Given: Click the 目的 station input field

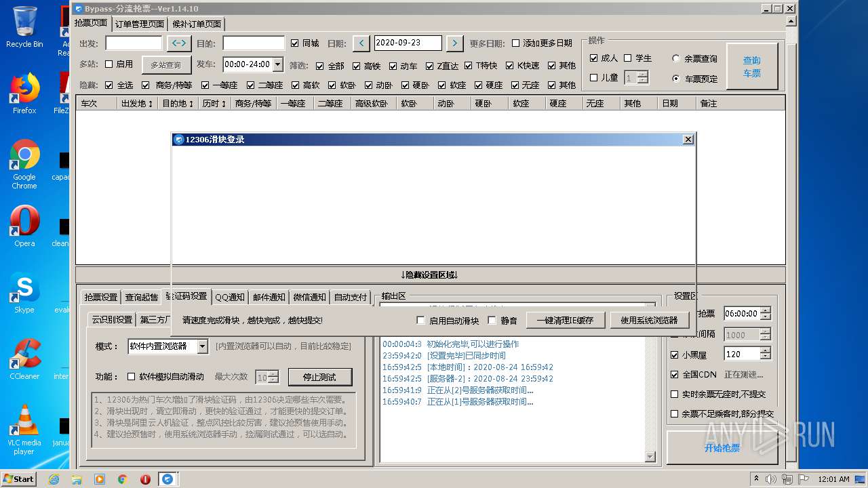Looking at the screenshot, I should tap(254, 43).
